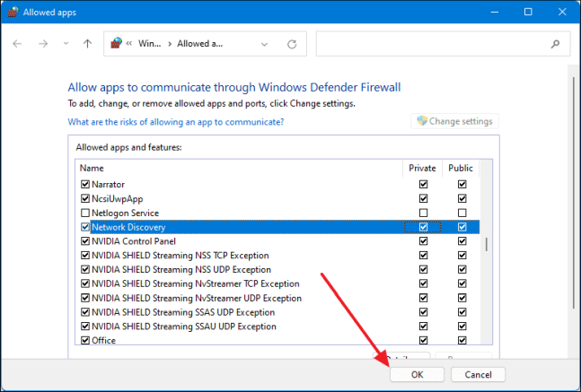Toggle the Netlogon Service checkbox

85,213
